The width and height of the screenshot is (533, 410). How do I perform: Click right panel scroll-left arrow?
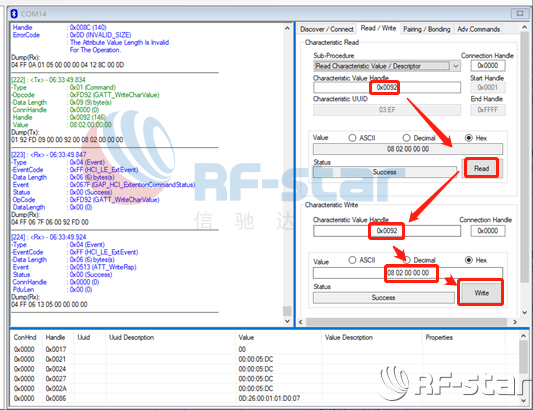300,322
